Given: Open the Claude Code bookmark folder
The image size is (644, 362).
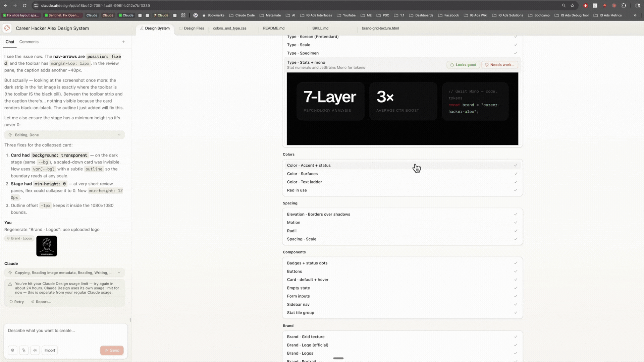Looking at the screenshot, I should click(x=242, y=15).
